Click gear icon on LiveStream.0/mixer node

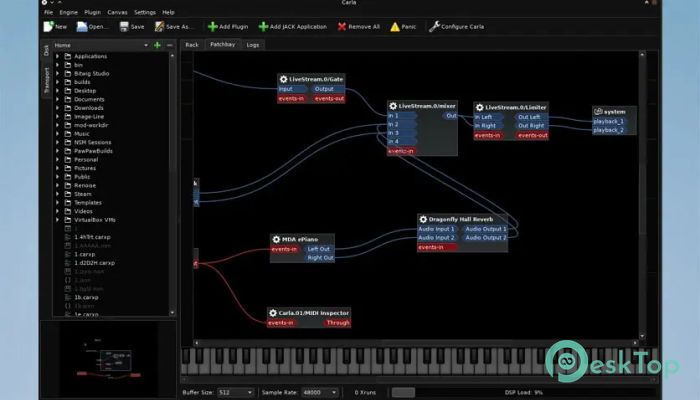tap(393, 106)
